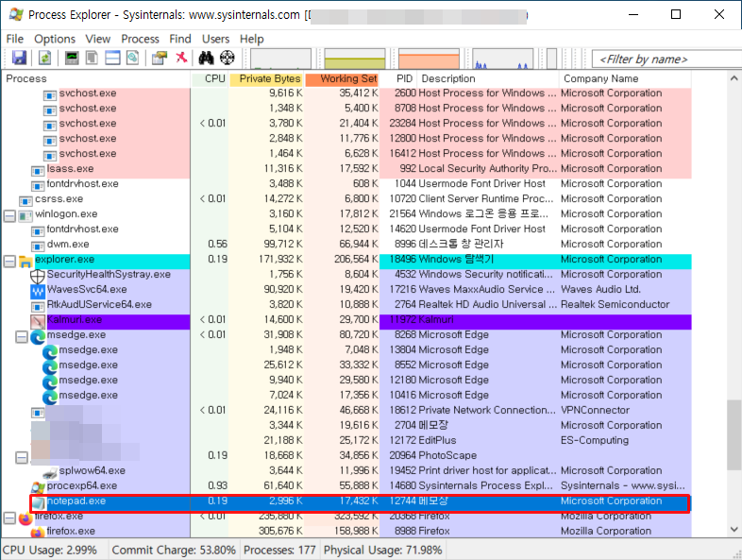Open the File menu
This screenshot has height=560, width=742.
(x=15, y=39)
